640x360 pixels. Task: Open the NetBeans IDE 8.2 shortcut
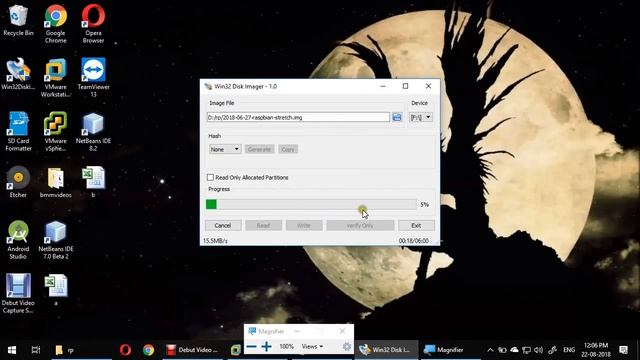click(x=93, y=132)
